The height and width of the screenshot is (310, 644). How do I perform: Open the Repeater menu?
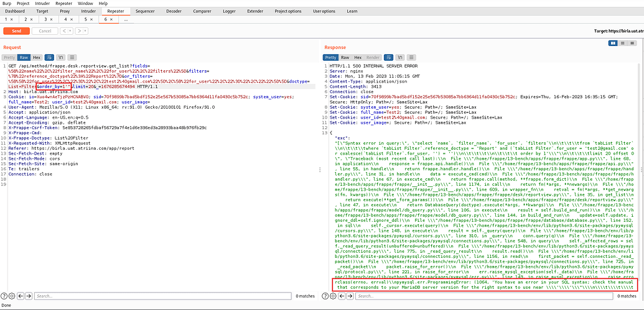[x=63, y=3]
